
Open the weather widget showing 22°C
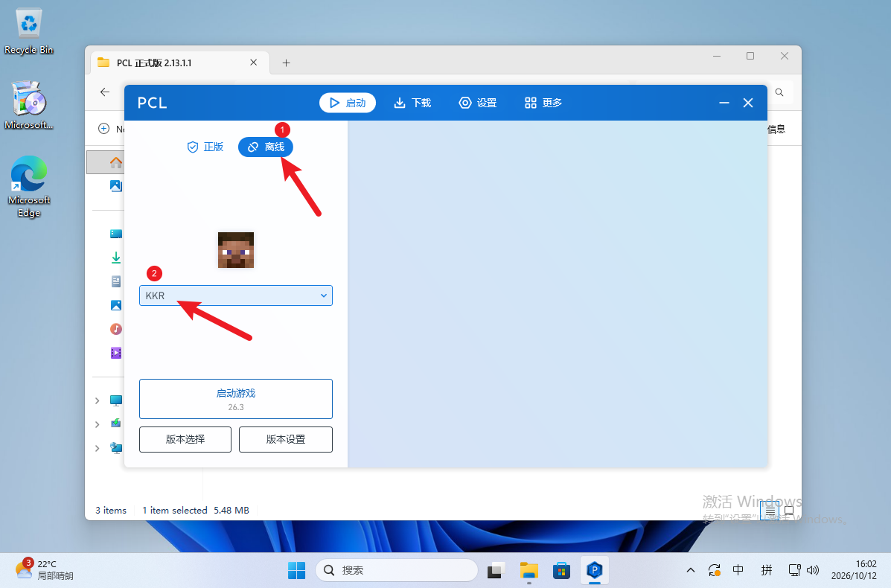[45, 570]
